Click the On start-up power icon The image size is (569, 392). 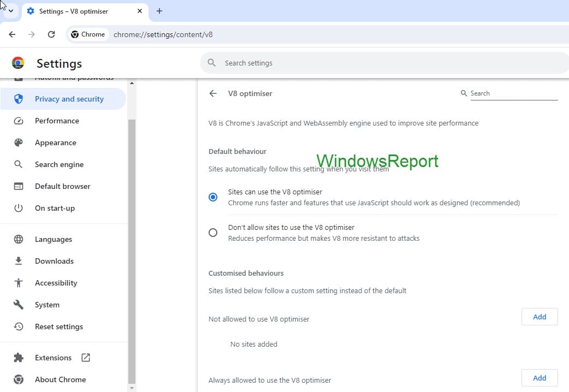(19, 208)
